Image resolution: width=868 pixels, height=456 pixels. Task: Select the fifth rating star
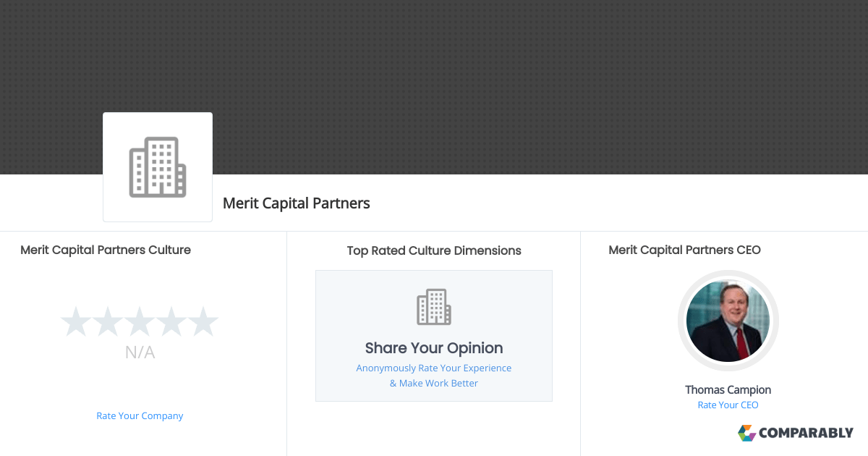coord(203,321)
